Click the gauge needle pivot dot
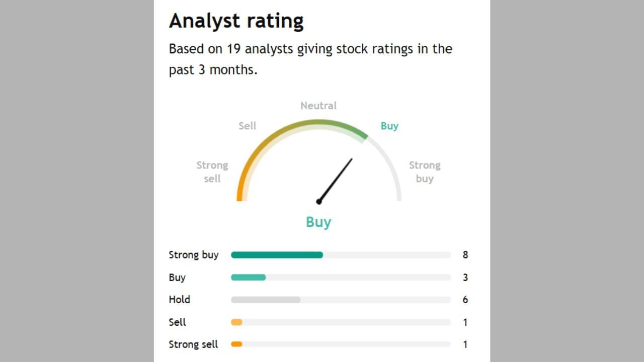This screenshot has width=644, height=362. tap(319, 202)
